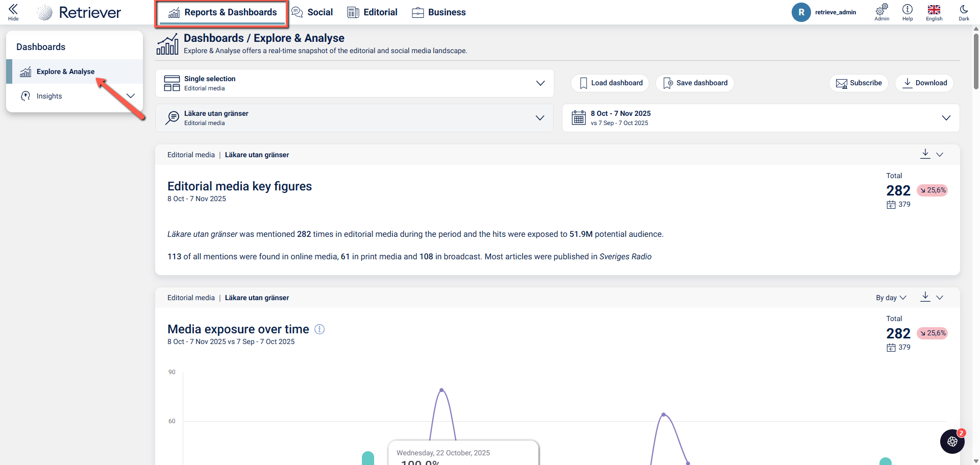Click info icon beside Media exposure over time

click(x=320, y=329)
